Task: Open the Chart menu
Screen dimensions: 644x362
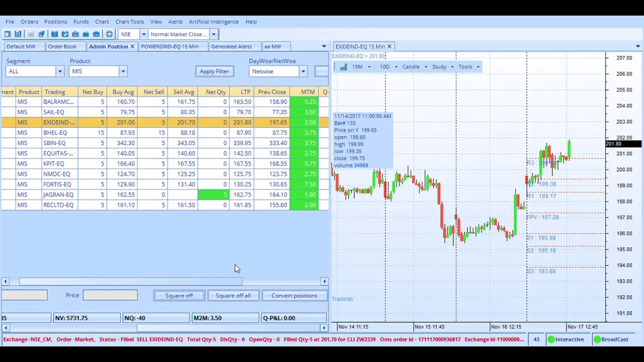Action: [102, 22]
